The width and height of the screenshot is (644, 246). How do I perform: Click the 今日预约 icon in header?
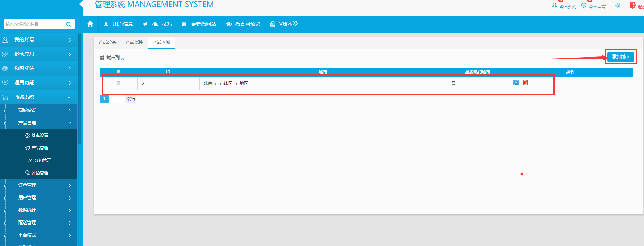[554, 6]
